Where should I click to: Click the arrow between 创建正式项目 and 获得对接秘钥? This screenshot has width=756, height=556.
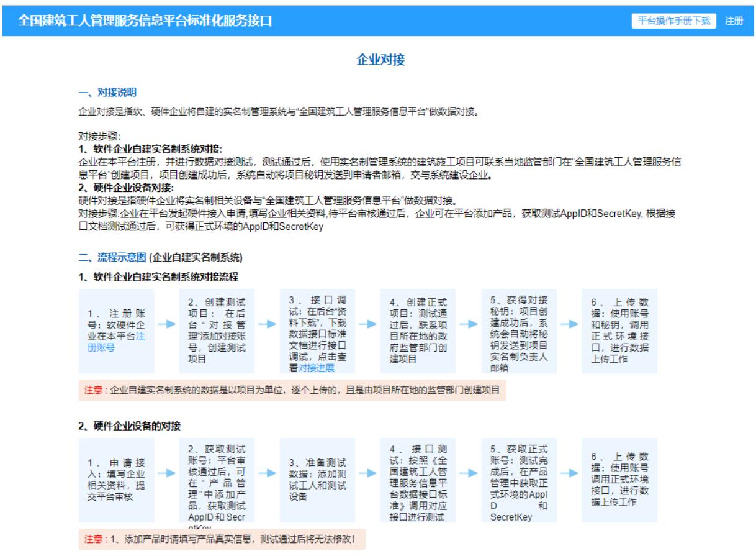pyautogui.click(x=469, y=324)
